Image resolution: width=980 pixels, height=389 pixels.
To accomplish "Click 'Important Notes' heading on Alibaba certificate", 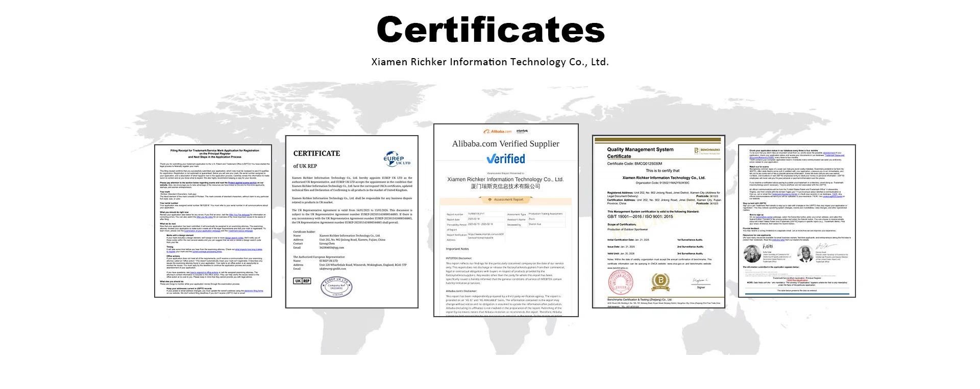I will click(x=457, y=249).
